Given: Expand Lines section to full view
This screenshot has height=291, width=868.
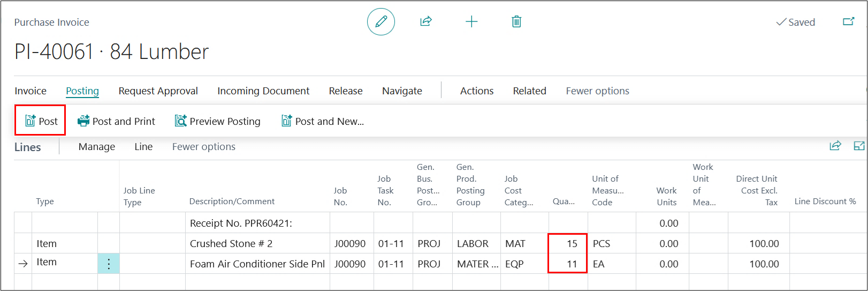Looking at the screenshot, I should pyautogui.click(x=859, y=146).
